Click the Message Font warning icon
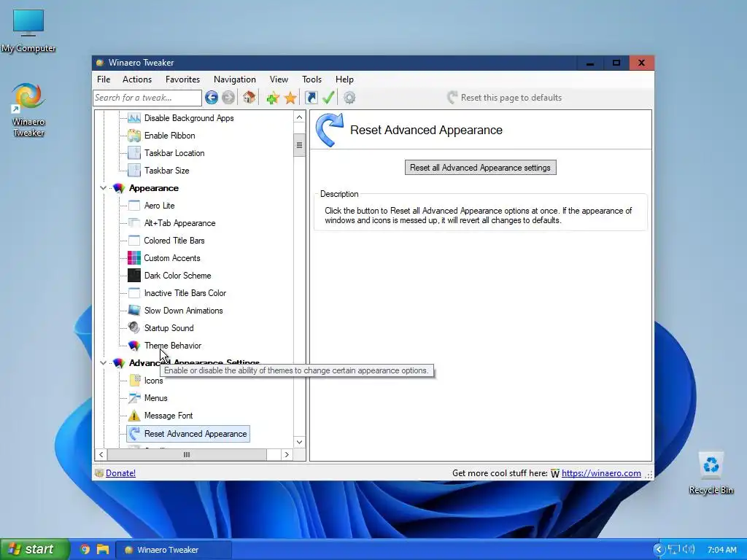 pos(134,416)
